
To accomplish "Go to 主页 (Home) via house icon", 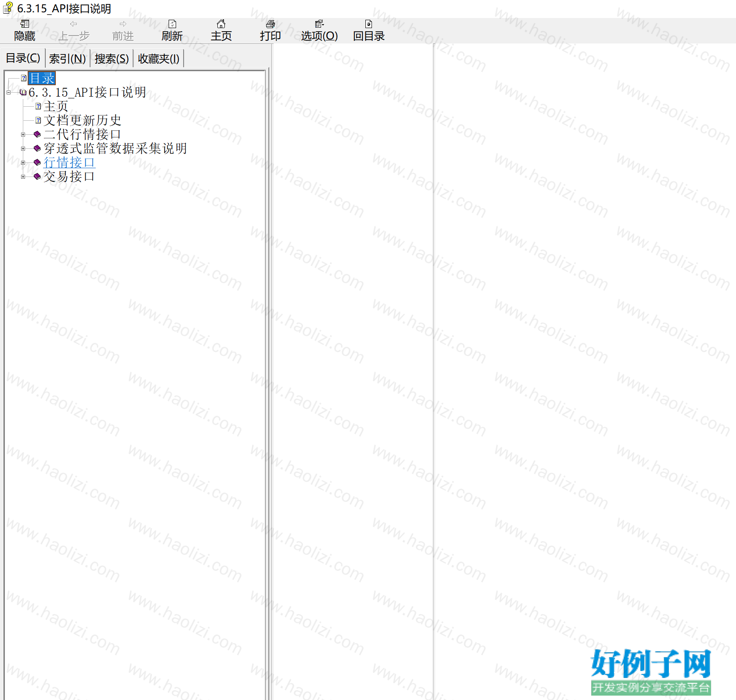I will pyautogui.click(x=221, y=24).
